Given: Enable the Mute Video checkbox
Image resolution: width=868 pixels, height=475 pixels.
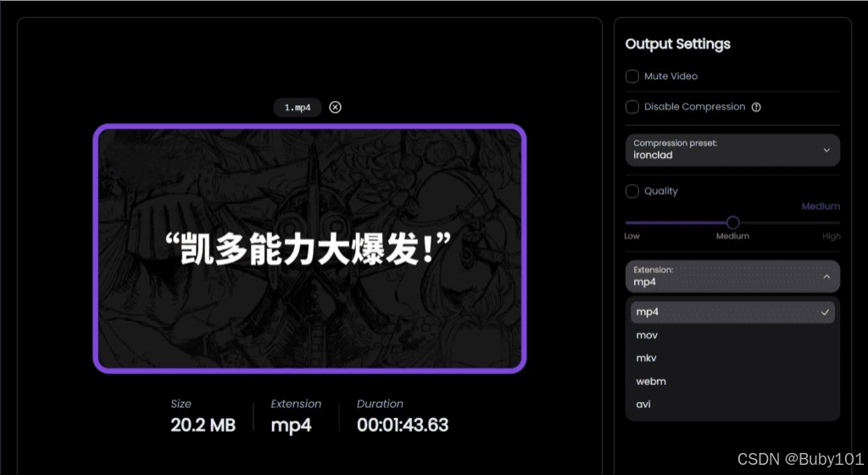Looking at the screenshot, I should [632, 76].
